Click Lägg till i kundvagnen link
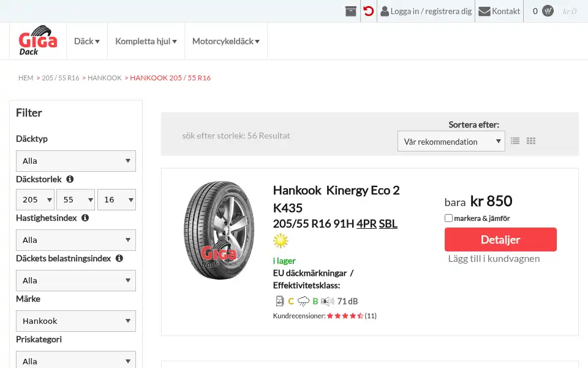The image size is (588, 368). (x=494, y=259)
